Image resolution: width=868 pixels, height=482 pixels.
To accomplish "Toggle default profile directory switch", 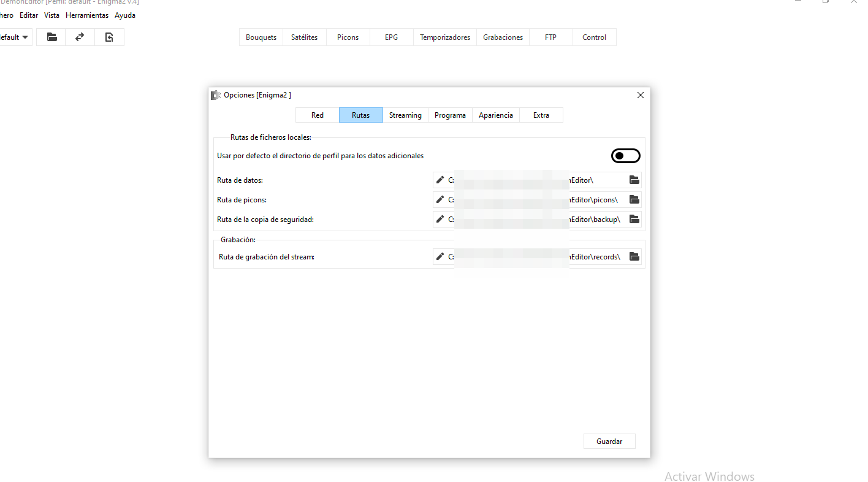I will (x=625, y=156).
